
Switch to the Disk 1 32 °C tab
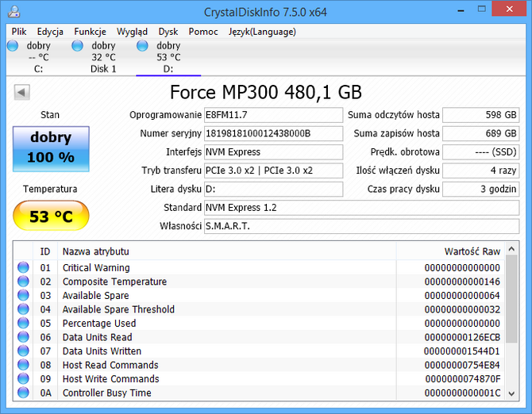103,57
